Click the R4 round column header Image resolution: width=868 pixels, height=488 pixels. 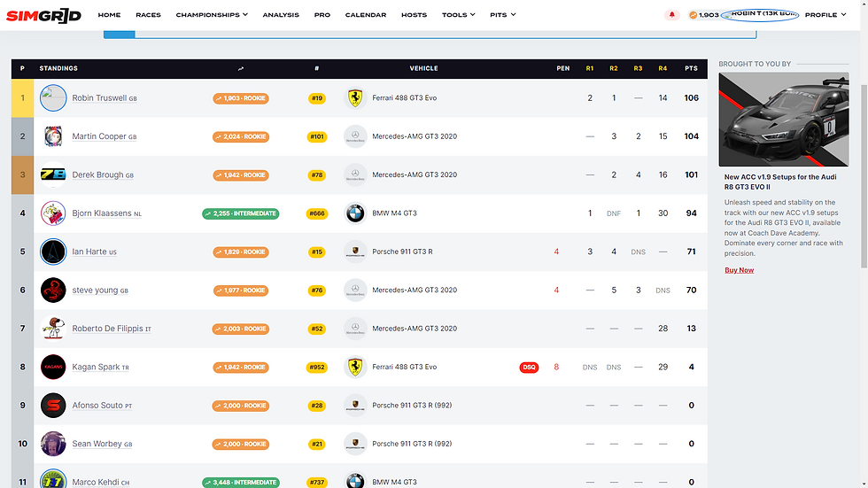click(663, 68)
